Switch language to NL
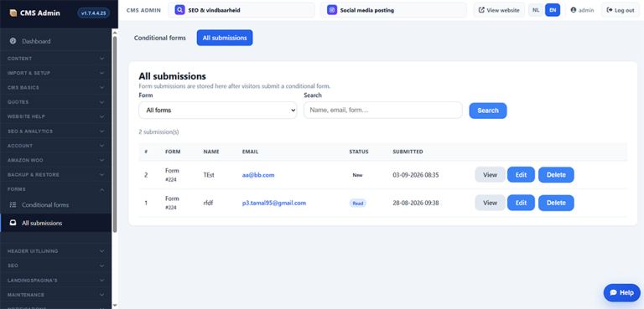 [536, 10]
